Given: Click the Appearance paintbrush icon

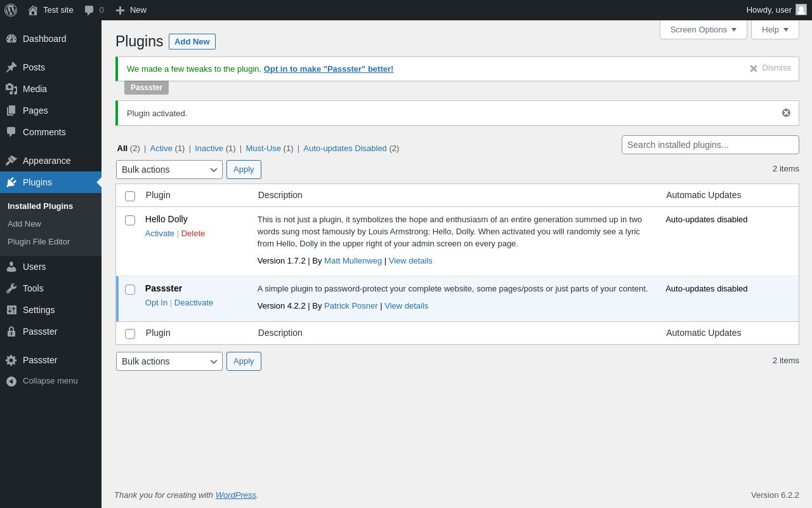Looking at the screenshot, I should pyautogui.click(x=11, y=161).
